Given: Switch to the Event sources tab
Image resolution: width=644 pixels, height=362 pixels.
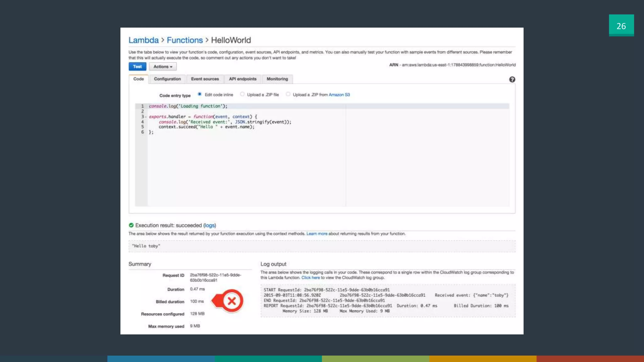Looking at the screenshot, I should pyautogui.click(x=205, y=79).
